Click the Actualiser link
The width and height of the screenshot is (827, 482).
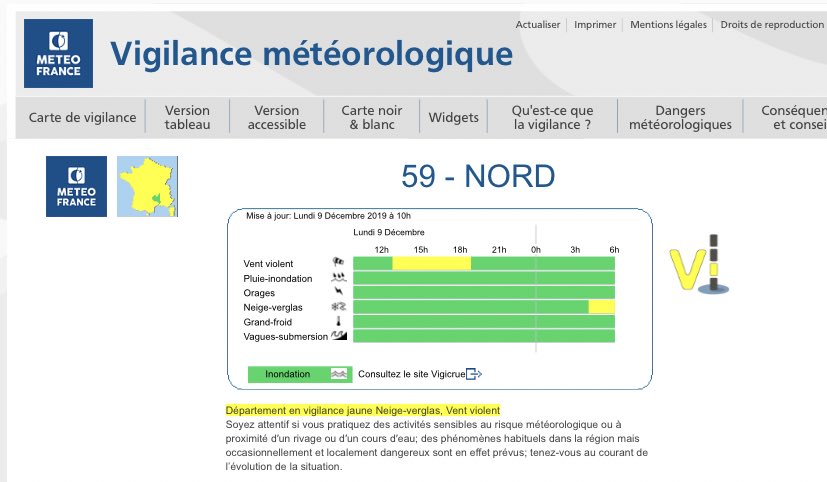click(537, 24)
